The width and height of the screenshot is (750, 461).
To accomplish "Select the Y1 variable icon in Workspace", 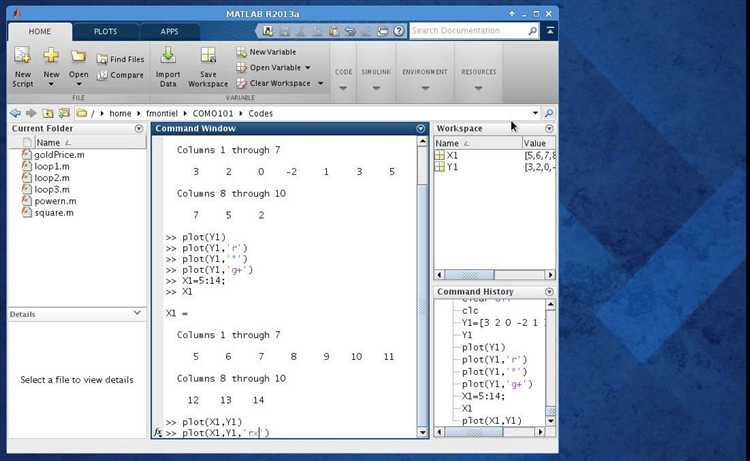I will tap(440, 167).
